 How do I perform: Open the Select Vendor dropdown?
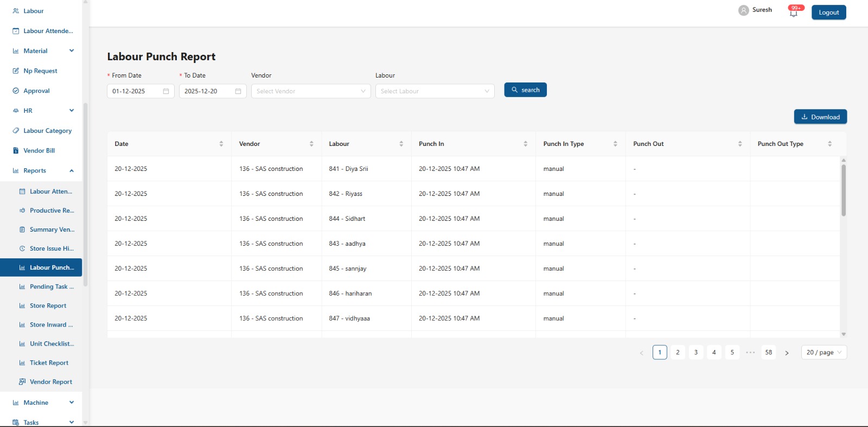311,91
